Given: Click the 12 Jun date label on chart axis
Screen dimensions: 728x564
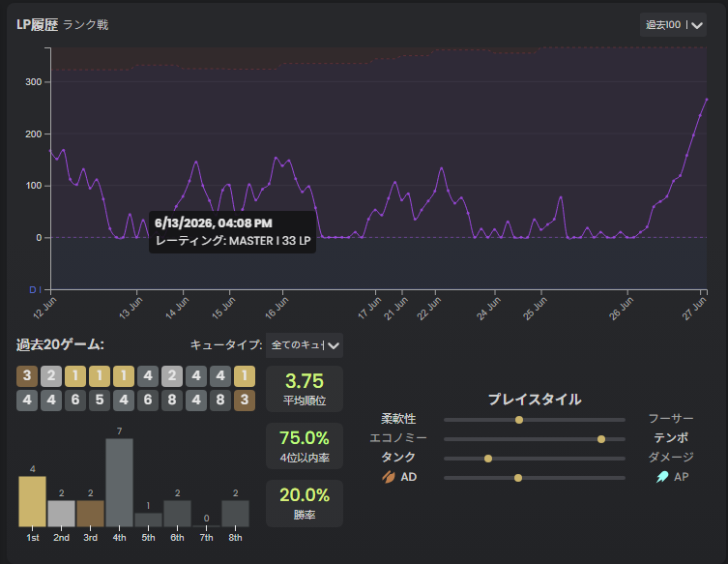Looking at the screenshot, I should tap(45, 308).
